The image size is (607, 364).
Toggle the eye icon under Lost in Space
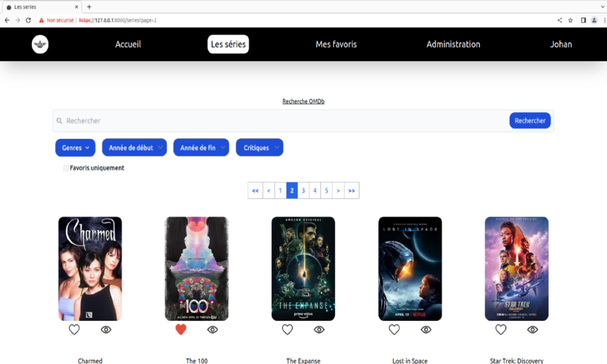pos(426,329)
